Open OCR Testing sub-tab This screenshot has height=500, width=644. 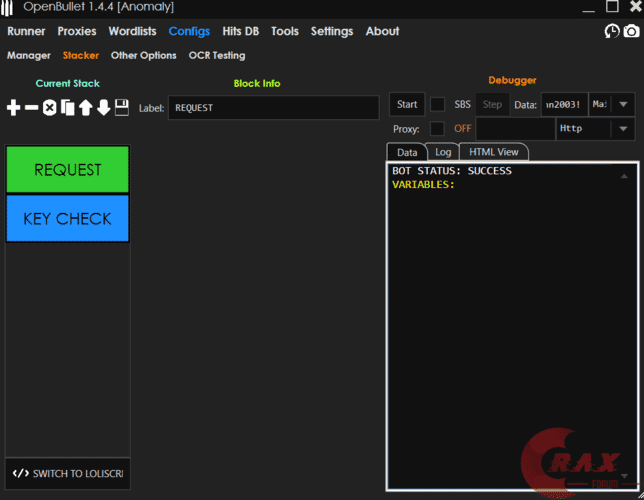(x=217, y=55)
